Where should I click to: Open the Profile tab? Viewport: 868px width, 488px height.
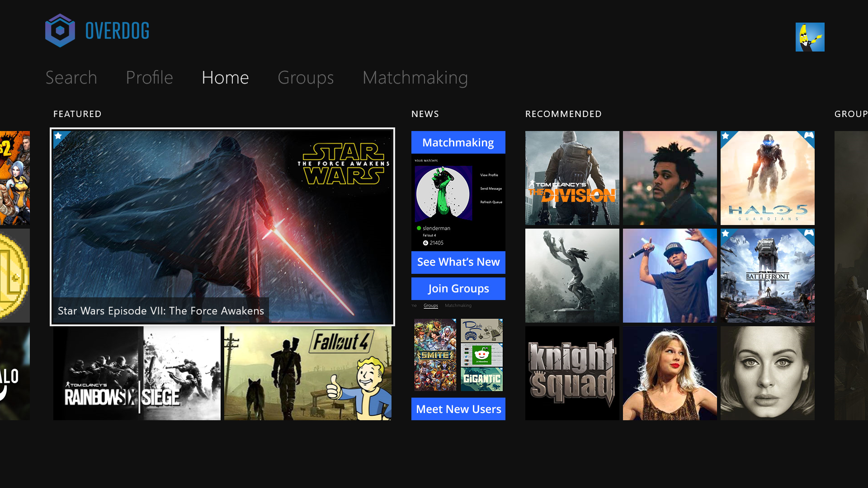(x=149, y=77)
